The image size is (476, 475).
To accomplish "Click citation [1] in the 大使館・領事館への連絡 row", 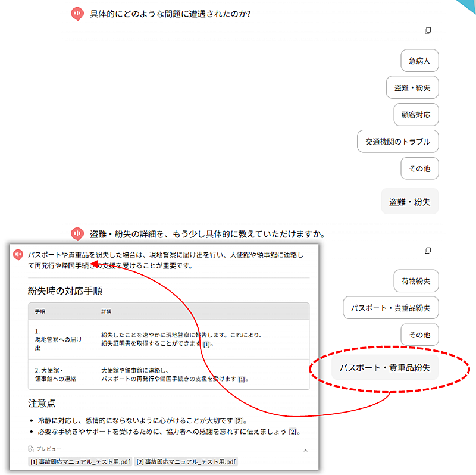I will (x=242, y=379).
